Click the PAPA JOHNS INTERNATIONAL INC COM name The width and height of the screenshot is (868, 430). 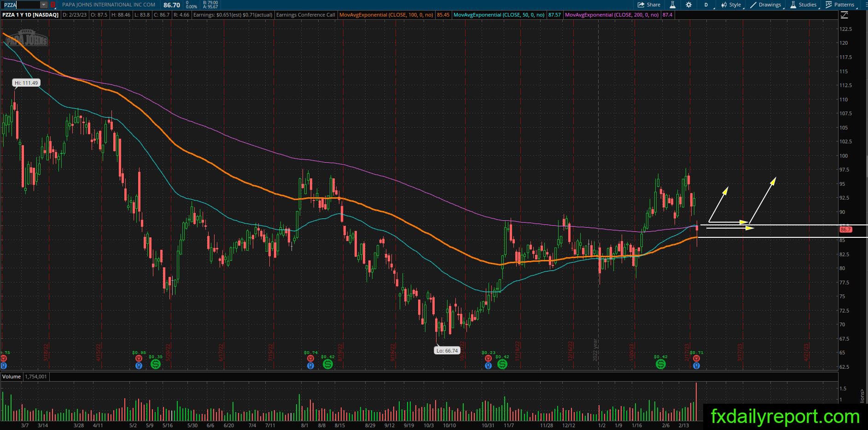tap(109, 5)
